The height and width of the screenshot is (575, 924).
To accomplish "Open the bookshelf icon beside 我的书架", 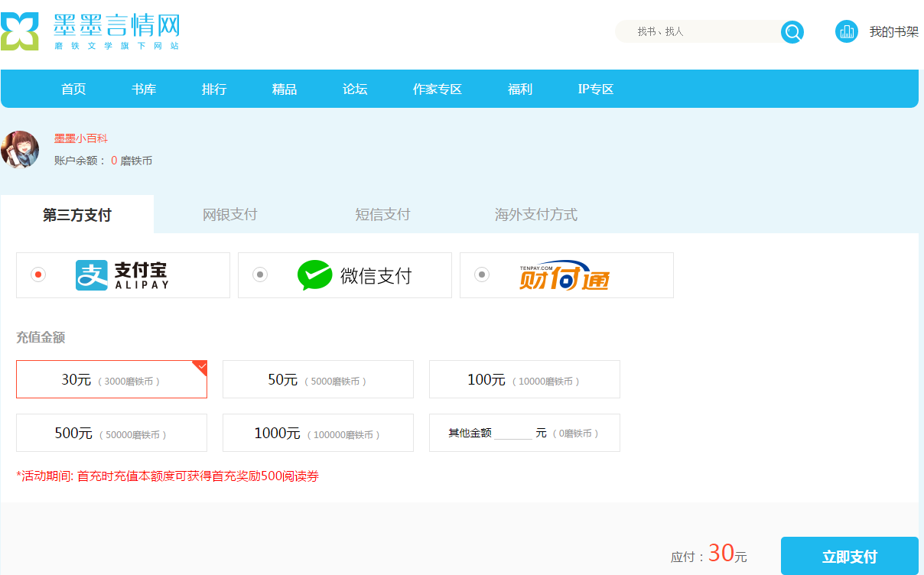I will coord(847,31).
